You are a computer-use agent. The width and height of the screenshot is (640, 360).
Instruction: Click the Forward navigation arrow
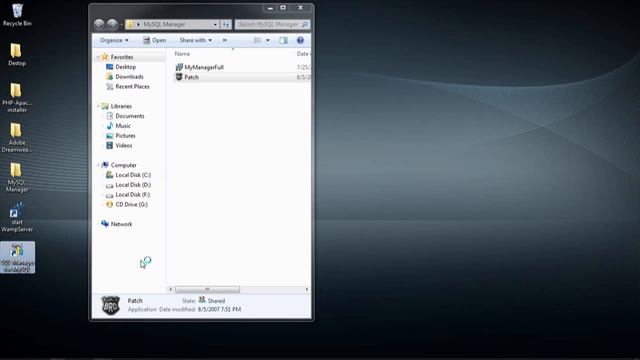tap(112, 24)
